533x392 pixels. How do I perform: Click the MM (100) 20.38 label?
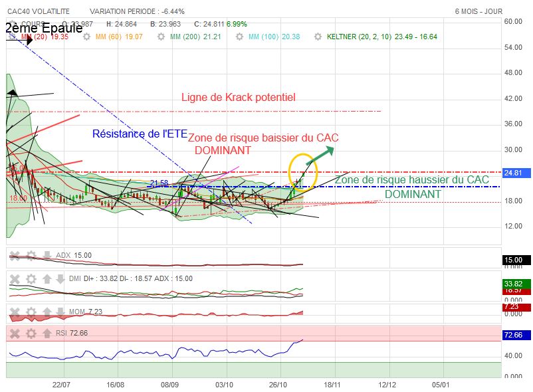click(x=274, y=37)
